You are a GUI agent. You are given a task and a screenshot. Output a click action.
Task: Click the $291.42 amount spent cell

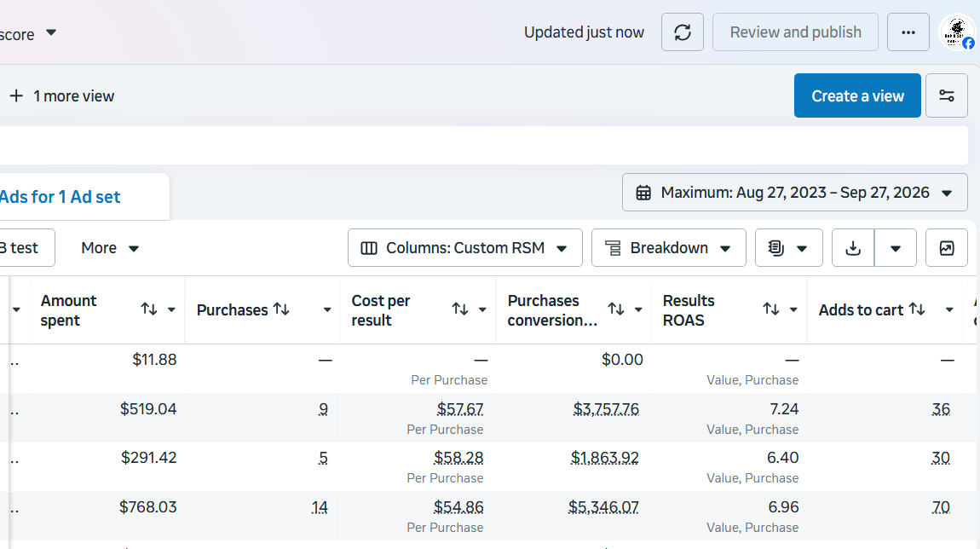click(149, 458)
